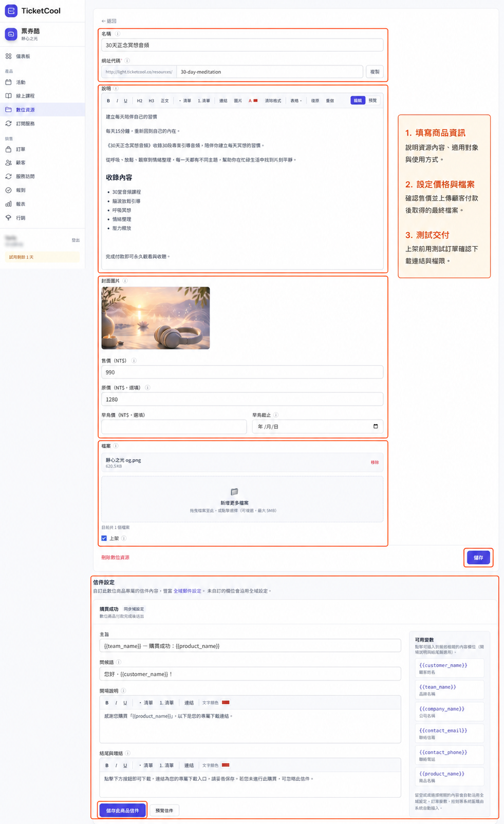Click the TicketCool logo icon
The image size is (504, 824).
(11, 11)
